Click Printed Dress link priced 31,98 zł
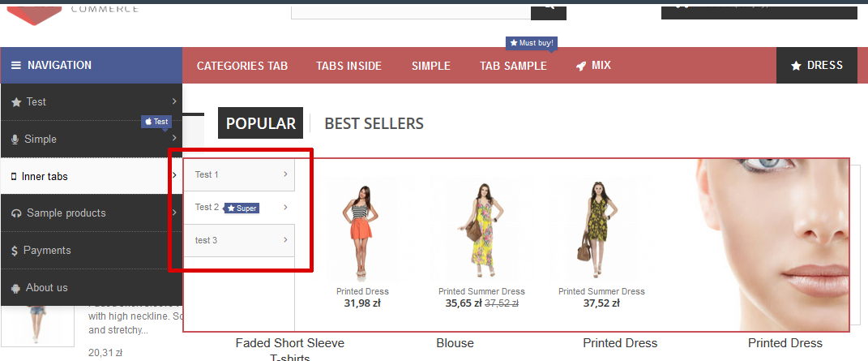 click(362, 291)
